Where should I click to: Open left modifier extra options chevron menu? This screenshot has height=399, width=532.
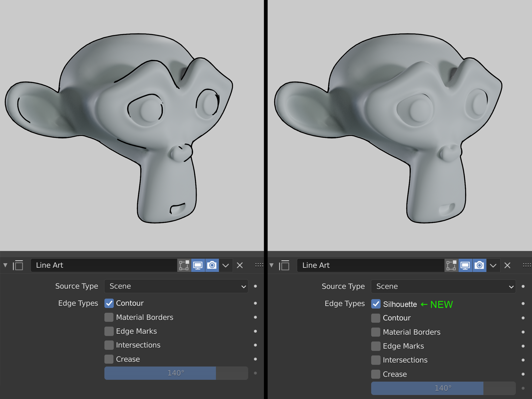tap(226, 265)
